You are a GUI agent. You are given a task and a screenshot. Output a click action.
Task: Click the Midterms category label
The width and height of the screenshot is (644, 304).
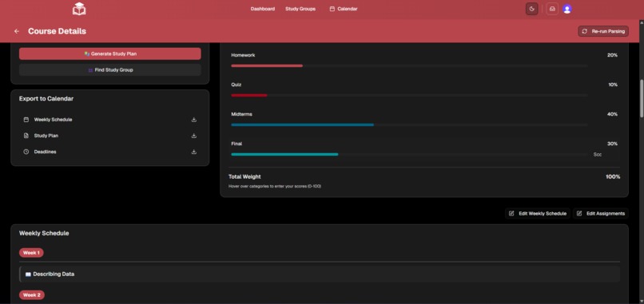coord(241,114)
